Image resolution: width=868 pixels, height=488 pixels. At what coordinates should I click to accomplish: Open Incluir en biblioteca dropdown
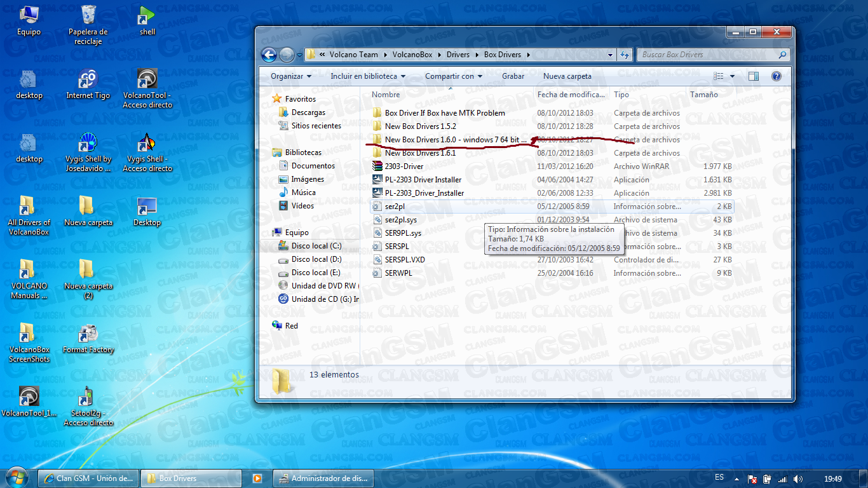coord(368,76)
